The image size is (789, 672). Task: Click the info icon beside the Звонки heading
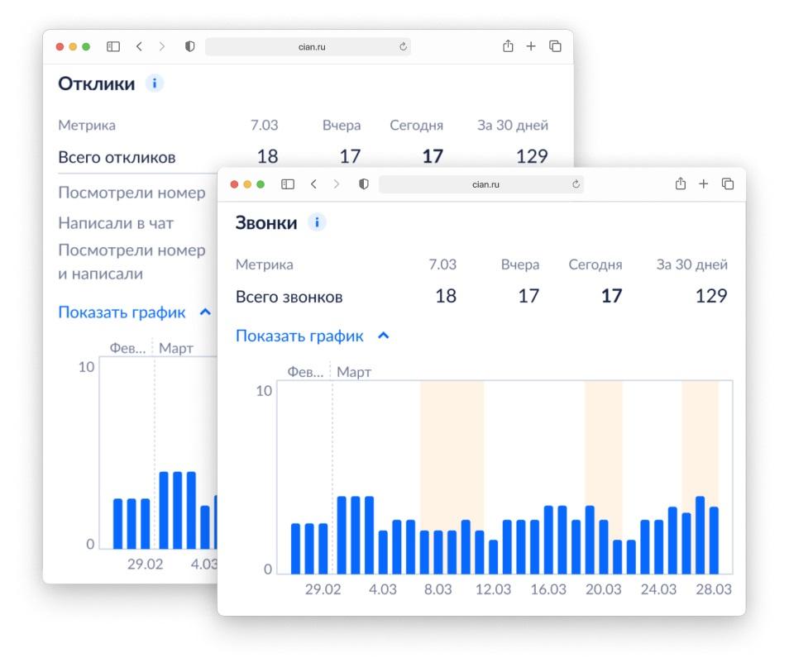point(318,222)
